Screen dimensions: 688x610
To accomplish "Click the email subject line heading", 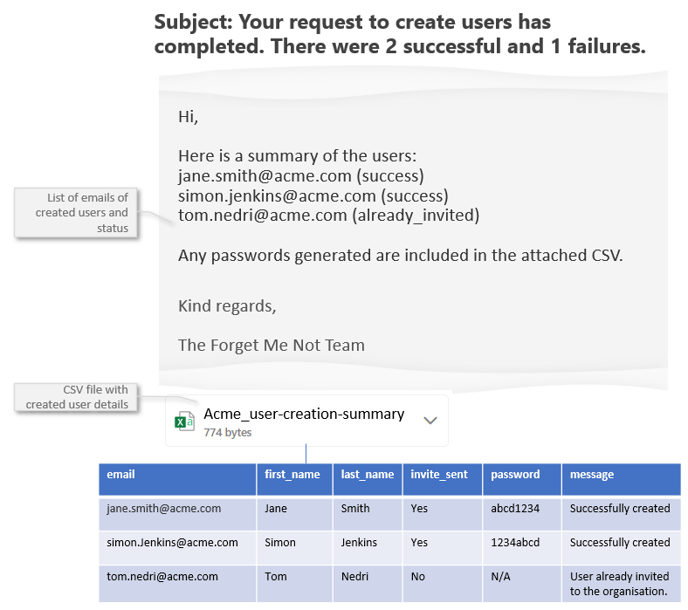I will click(x=400, y=34).
